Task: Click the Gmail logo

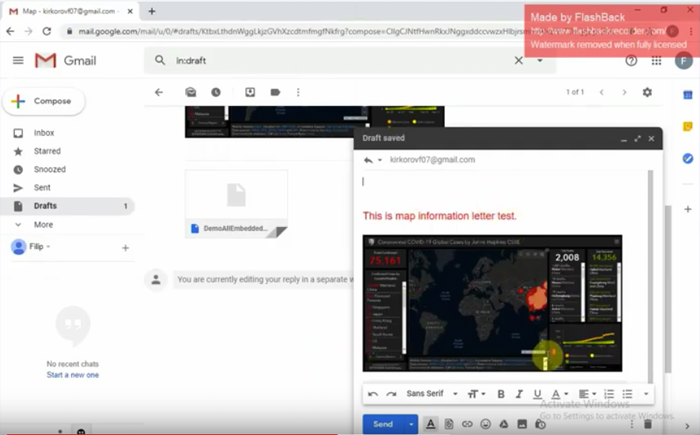Action: (66, 60)
